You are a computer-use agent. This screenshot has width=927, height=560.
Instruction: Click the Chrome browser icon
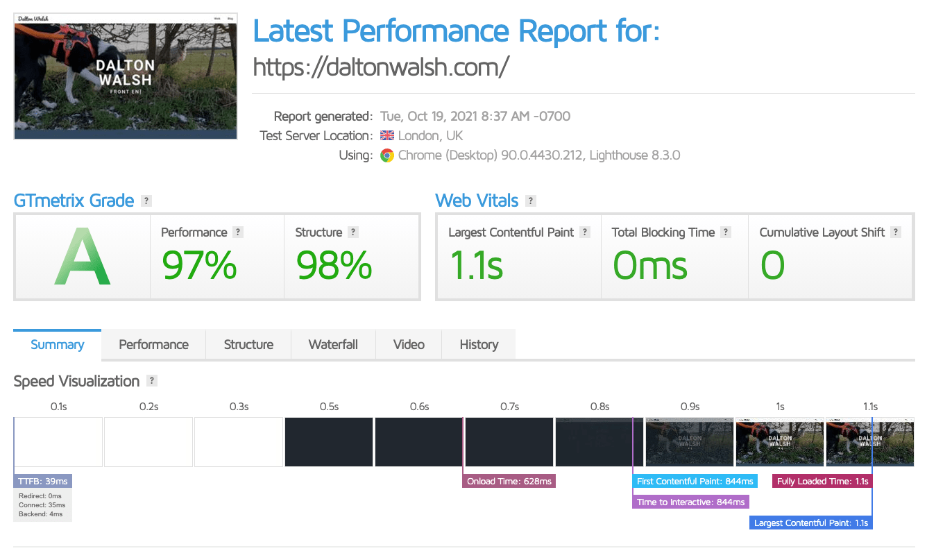[386, 155]
